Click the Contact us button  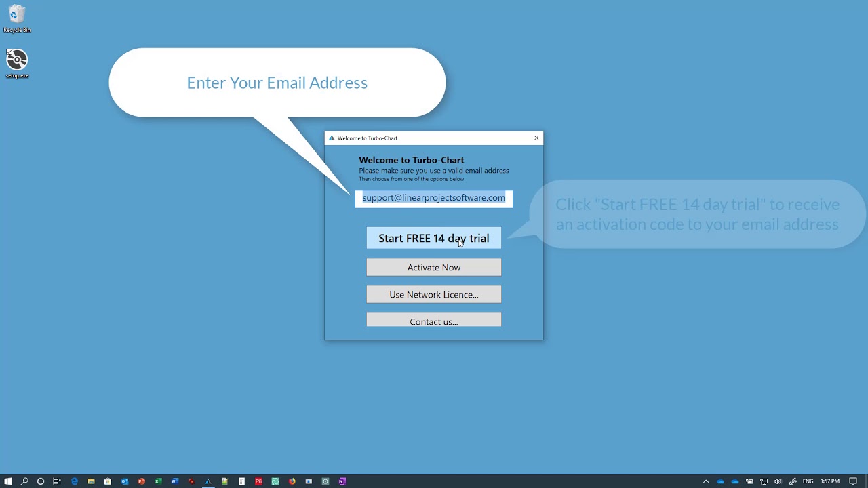tap(434, 320)
